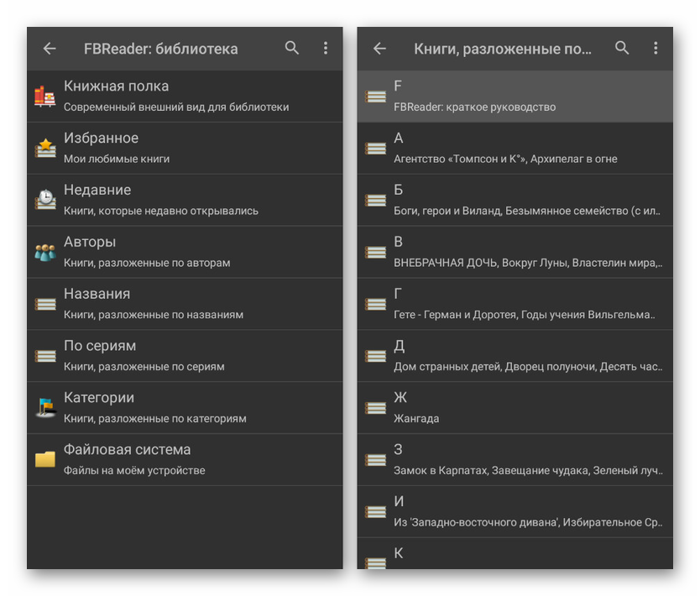Expand the letter И group
Screen dimensions: 700x596
pyautogui.click(x=515, y=511)
